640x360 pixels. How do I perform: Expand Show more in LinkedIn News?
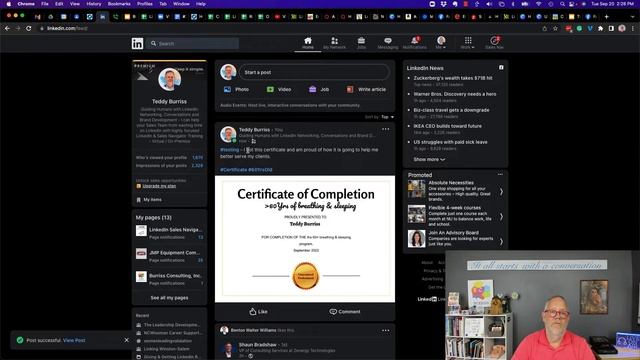point(429,159)
